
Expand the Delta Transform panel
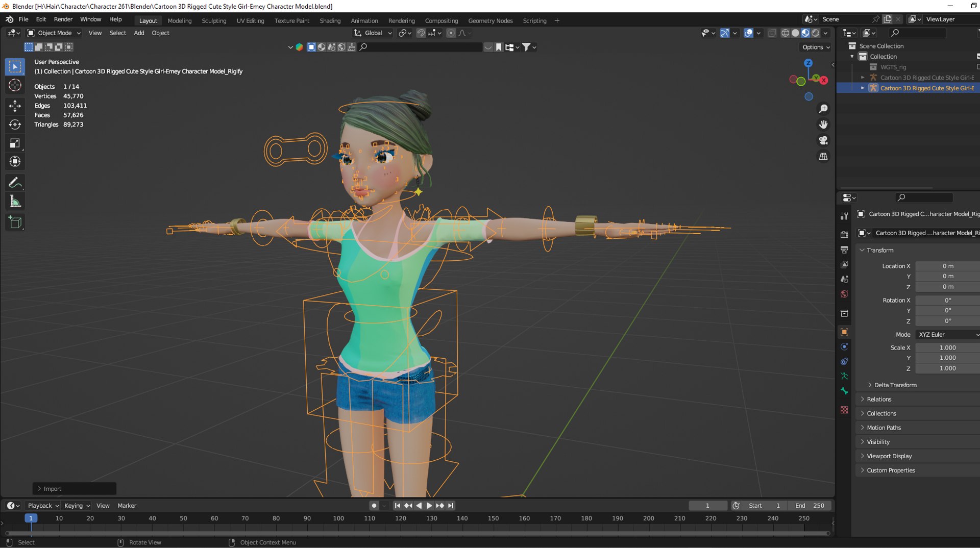[895, 385]
